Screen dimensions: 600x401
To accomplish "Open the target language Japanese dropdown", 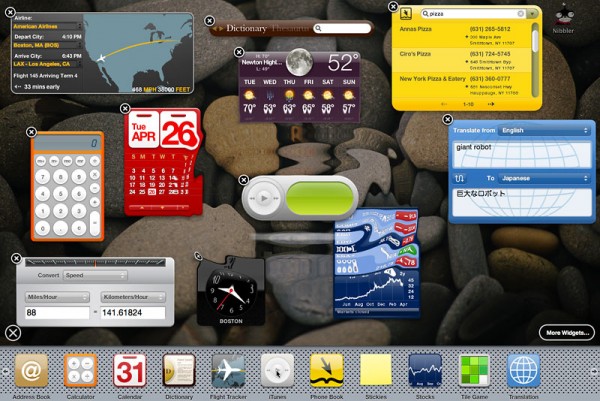I will click(543, 177).
